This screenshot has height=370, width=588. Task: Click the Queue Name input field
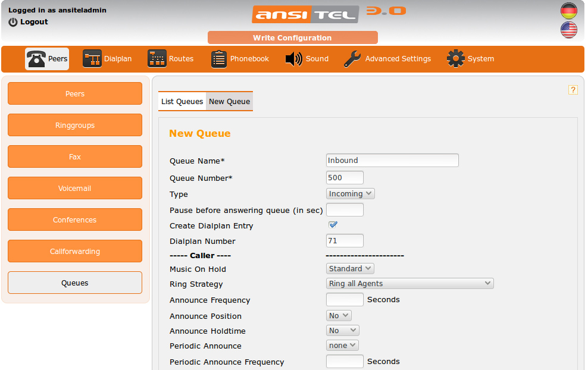(392, 160)
